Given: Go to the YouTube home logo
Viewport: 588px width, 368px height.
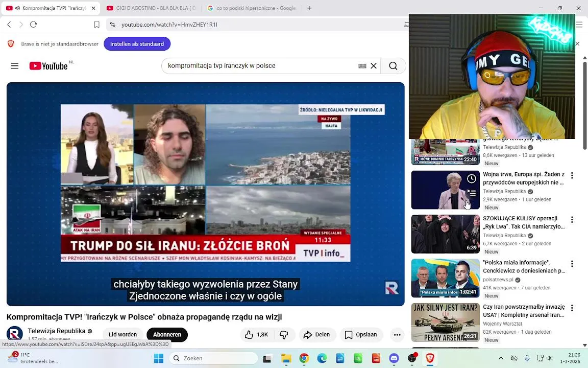Looking at the screenshot, I should (x=49, y=66).
